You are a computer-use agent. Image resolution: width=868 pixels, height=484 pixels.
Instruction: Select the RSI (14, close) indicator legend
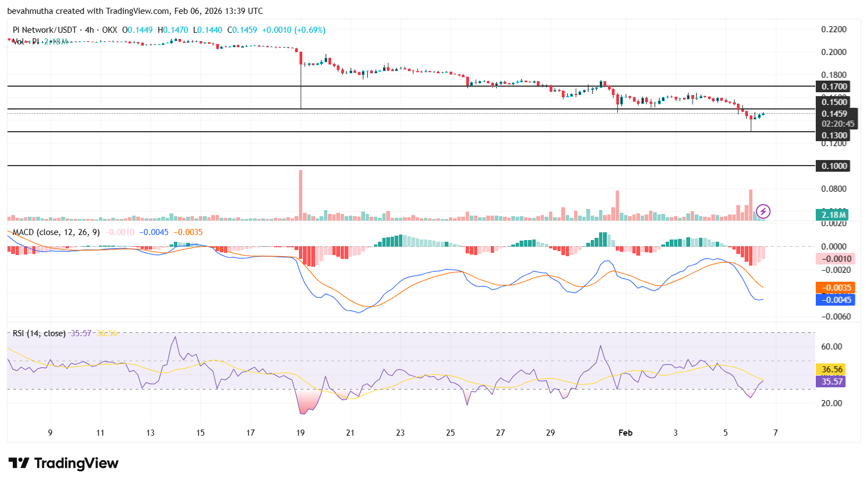tap(38, 333)
